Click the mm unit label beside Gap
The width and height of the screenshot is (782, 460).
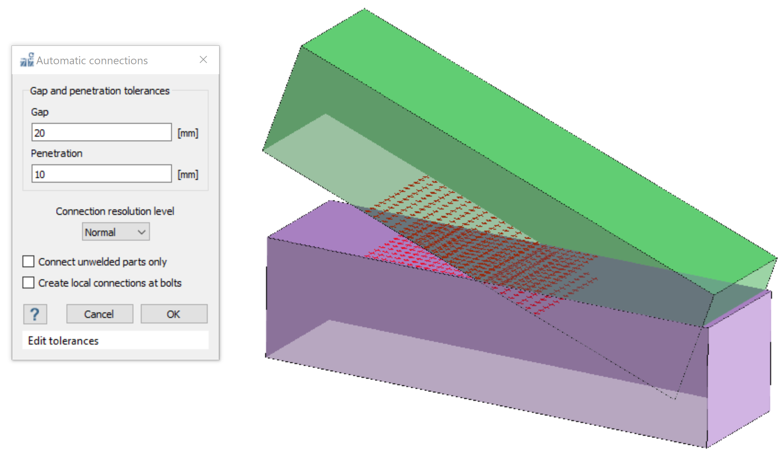[188, 133]
